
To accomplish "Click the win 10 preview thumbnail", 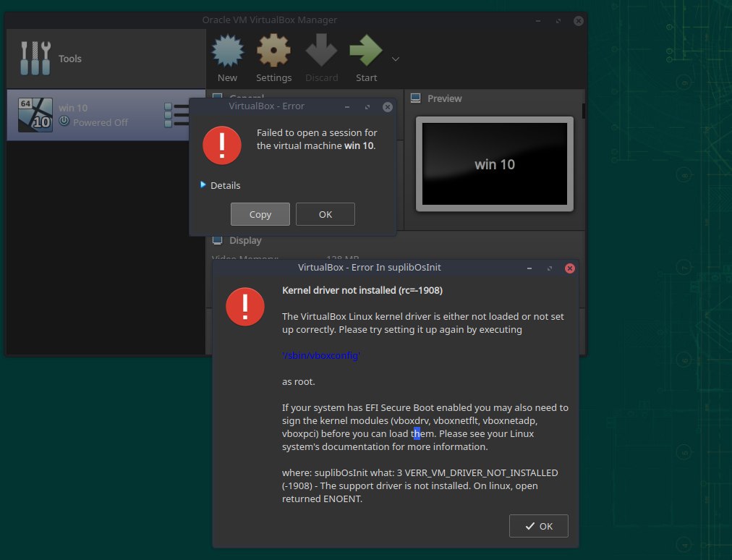I will pos(494,164).
